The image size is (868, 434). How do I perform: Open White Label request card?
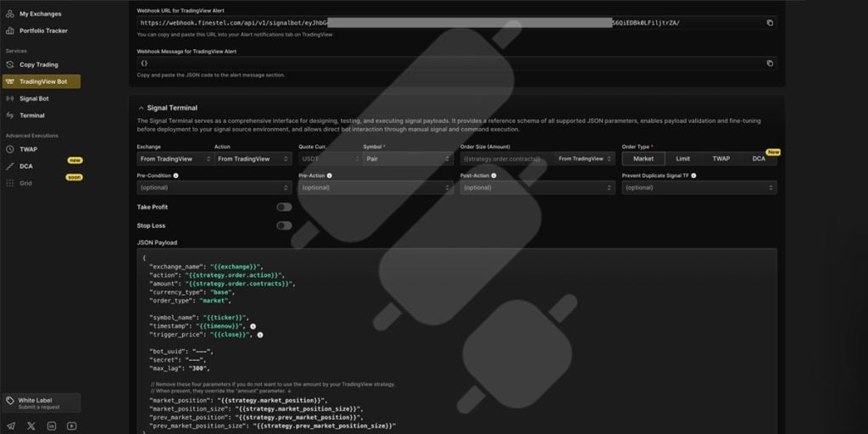tap(42, 403)
